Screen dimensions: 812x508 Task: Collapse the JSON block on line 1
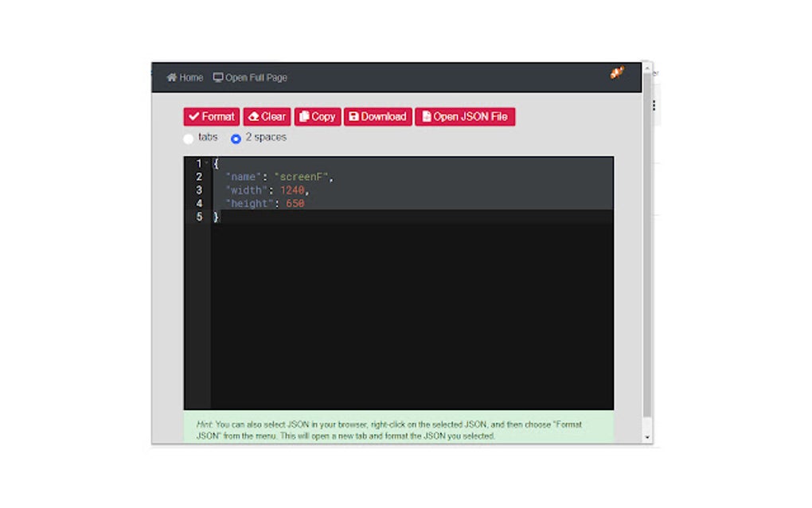207,163
